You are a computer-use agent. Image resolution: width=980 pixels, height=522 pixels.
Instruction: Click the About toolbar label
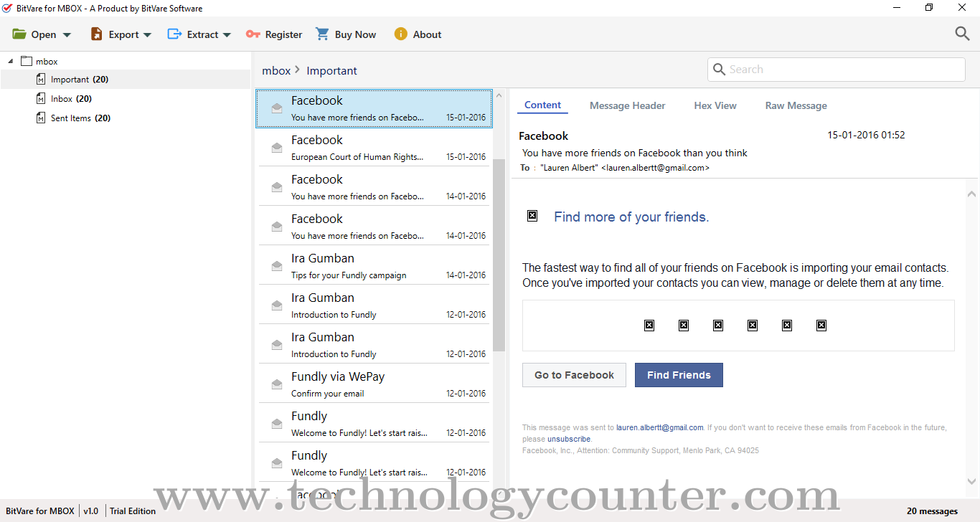(x=427, y=34)
